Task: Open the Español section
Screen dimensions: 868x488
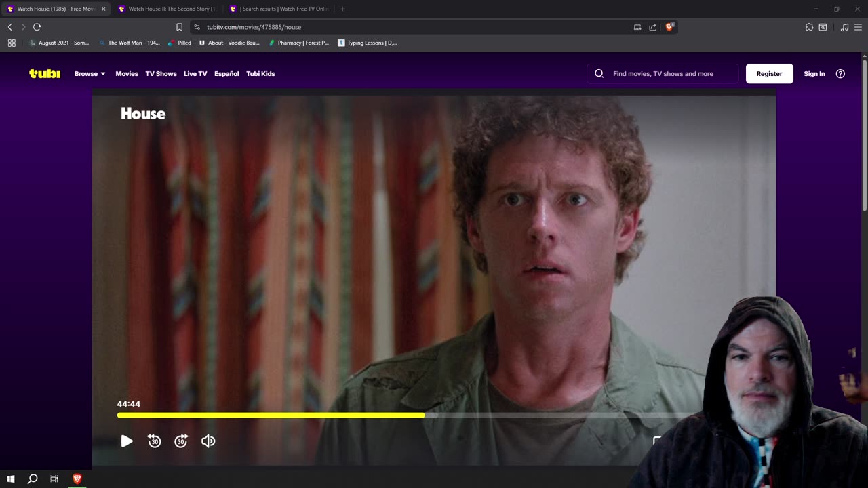Action: (x=226, y=73)
